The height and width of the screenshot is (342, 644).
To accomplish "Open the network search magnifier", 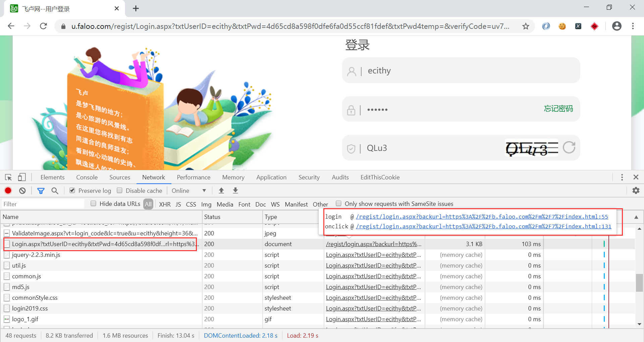I will (55, 191).
